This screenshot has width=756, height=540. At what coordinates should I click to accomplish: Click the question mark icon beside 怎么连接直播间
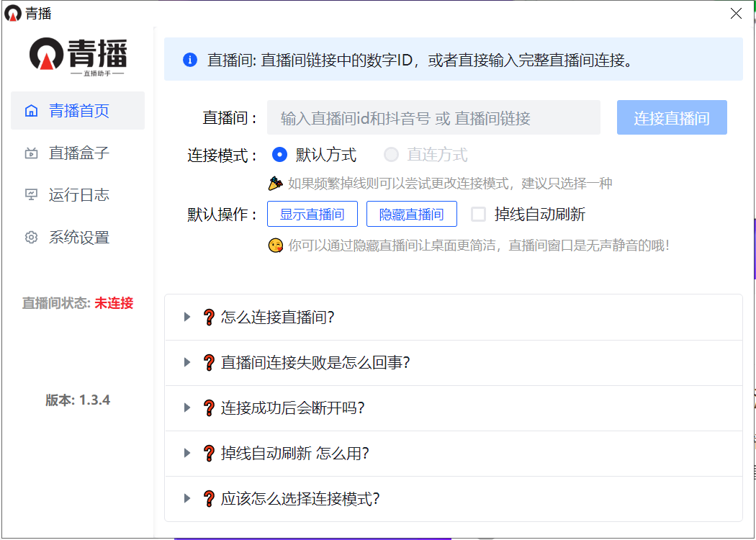point(209,318)
